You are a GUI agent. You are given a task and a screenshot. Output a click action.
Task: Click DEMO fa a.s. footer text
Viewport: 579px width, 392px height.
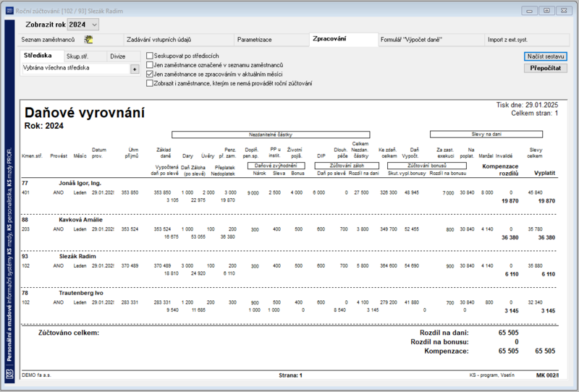point(37,375)
